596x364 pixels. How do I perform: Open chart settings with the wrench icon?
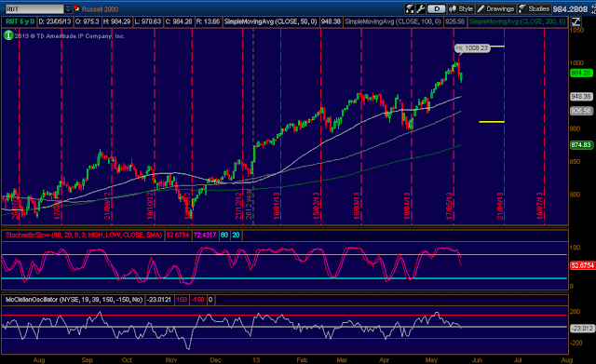(420, 8)
